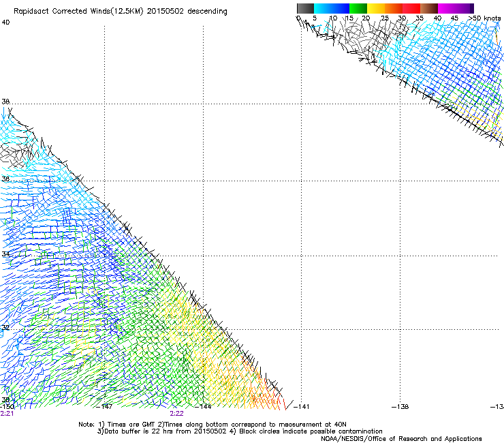Click the gray low-wind barbs in upper-right swath
The height and width of the screenshot is (443, 504).
[366, 37]
